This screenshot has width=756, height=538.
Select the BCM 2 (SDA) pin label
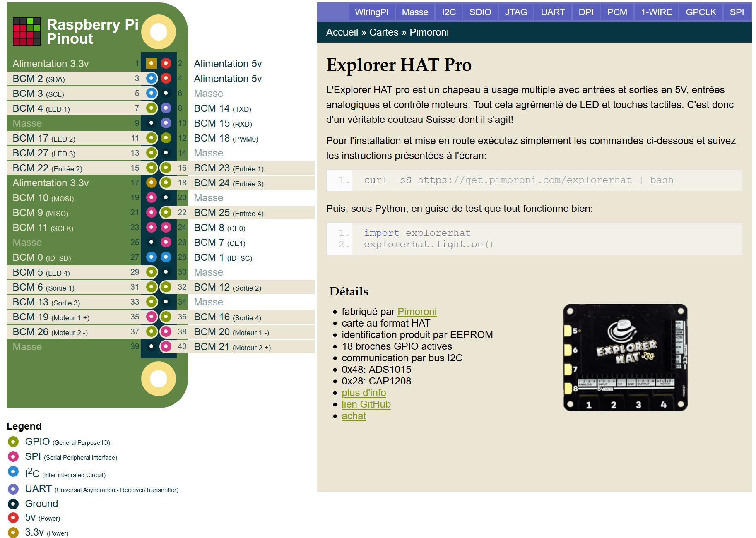point(39,79)
